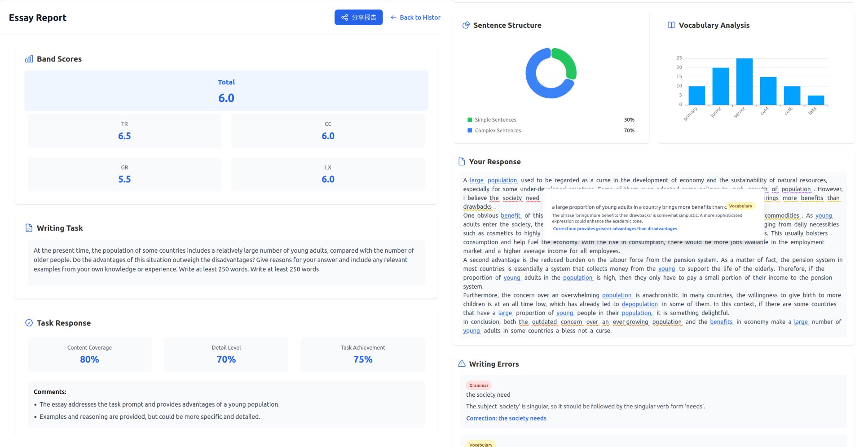Click the share report button
868x447 pixels.
358,18
